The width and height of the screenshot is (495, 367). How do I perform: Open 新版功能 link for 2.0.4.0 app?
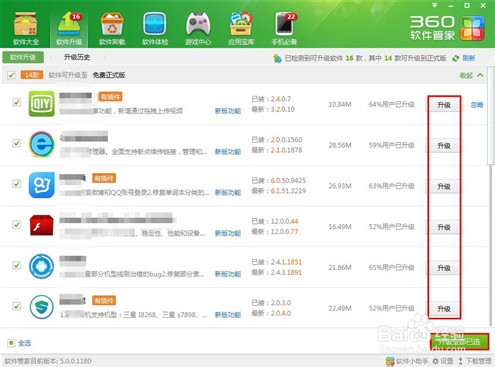point(228,314)
